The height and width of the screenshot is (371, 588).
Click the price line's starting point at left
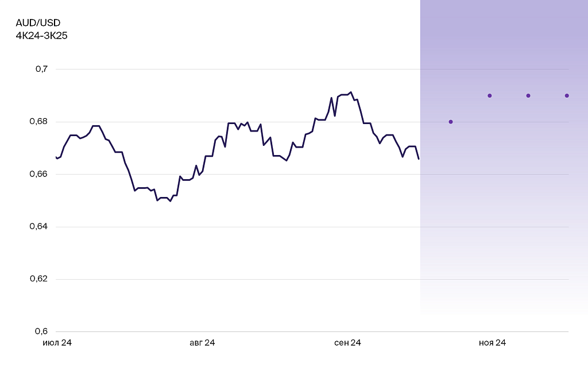tap(56, 157)
